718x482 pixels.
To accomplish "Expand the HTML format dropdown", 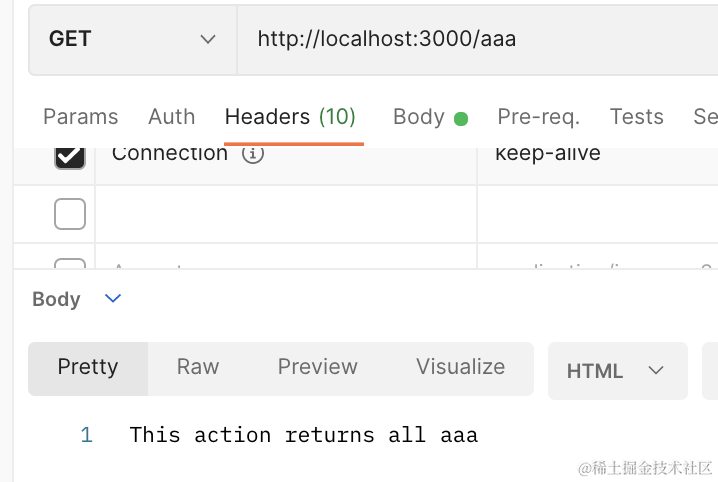I will click(616, 371).
